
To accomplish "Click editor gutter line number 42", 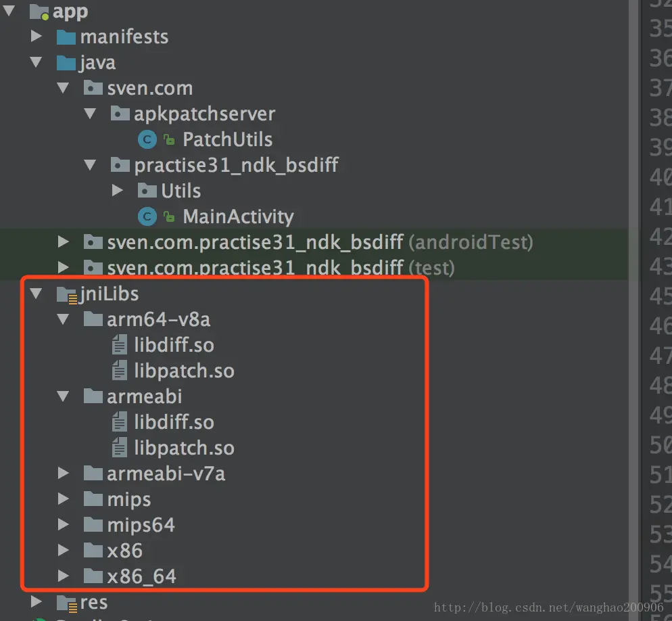I will (661, 236).
